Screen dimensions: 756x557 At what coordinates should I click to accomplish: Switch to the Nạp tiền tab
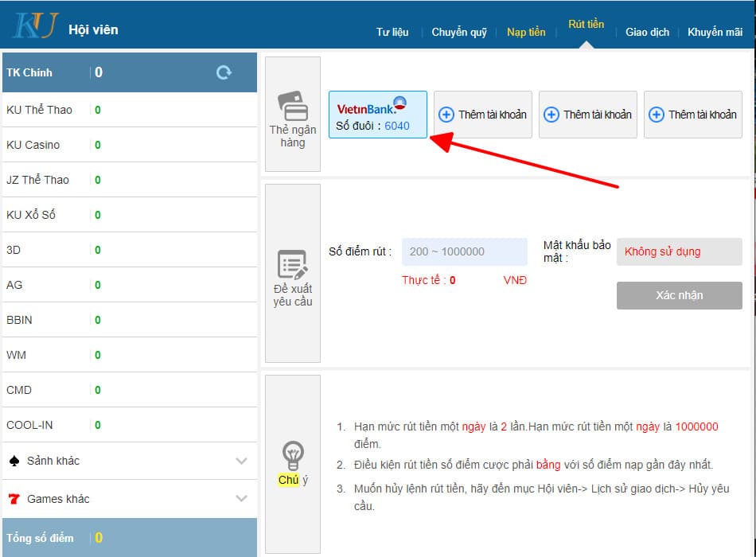(526, 33)
